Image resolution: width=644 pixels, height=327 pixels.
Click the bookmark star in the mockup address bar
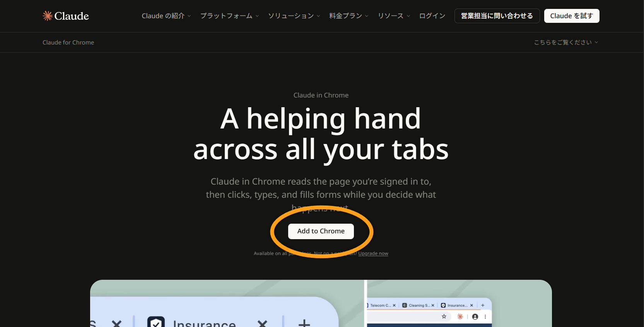[x=444, y=317]
